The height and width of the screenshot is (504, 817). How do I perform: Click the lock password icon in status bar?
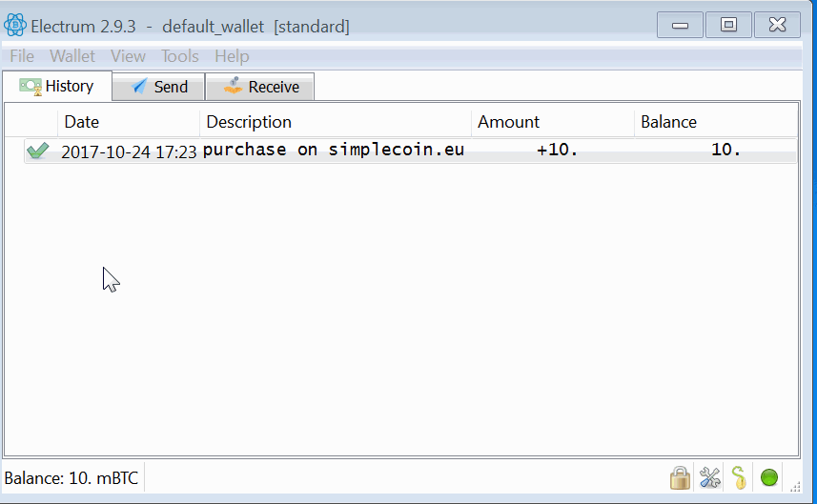[680, 477]
